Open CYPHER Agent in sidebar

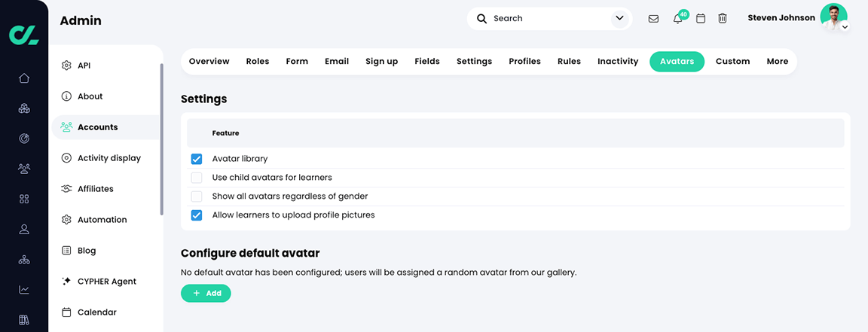coord(107,281)
